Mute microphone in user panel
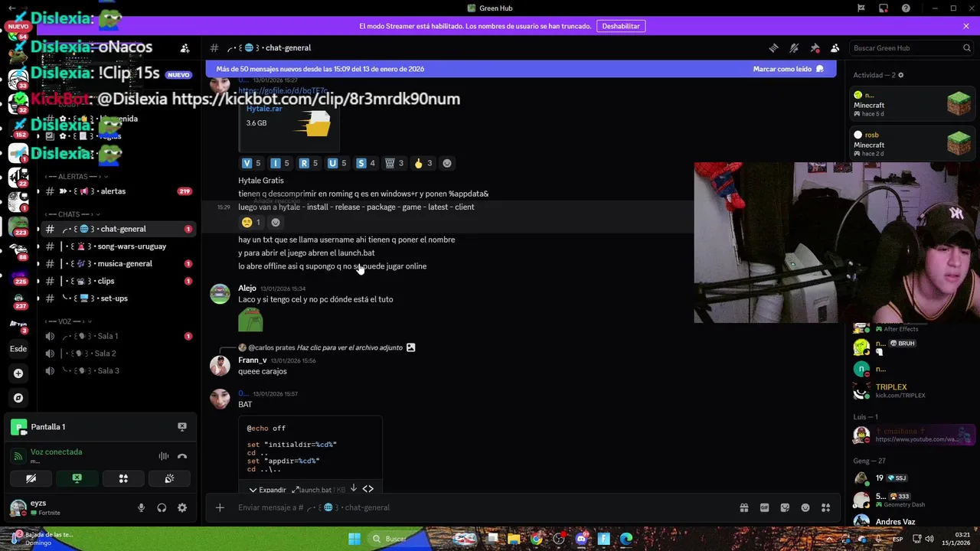Viewport: 980px width, 551px height. (x=141, y=507)
